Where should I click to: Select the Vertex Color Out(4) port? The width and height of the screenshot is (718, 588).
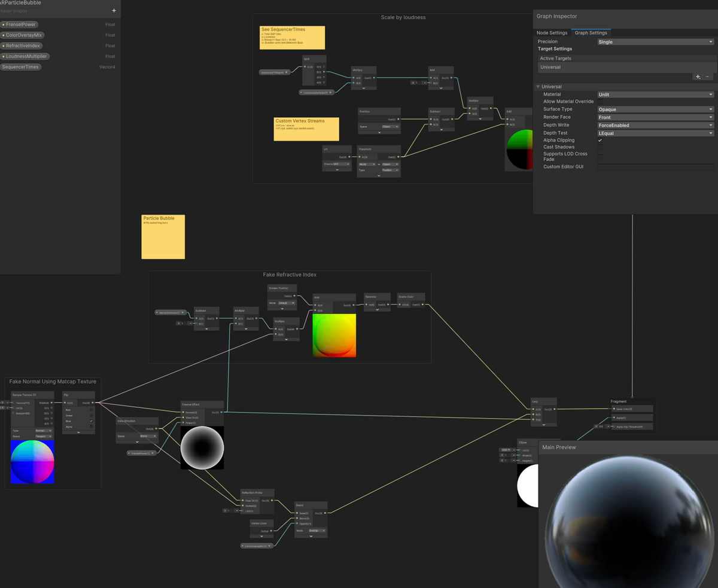point(272,531)
